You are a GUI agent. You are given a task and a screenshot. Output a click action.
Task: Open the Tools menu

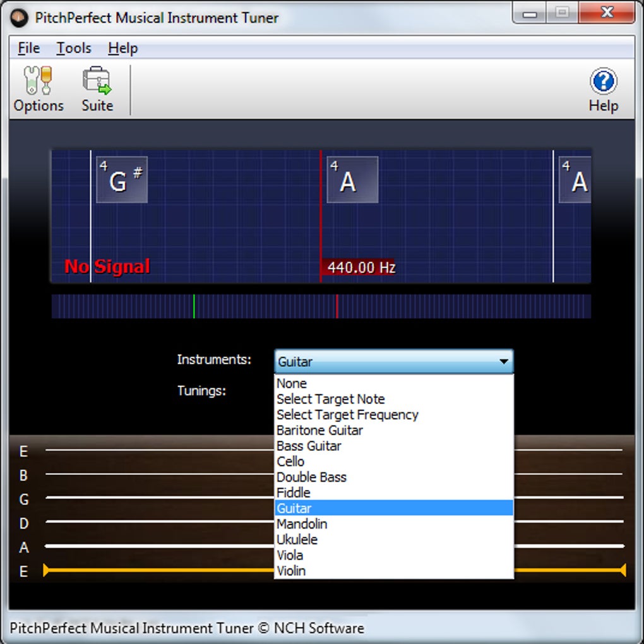coord(74,48)
